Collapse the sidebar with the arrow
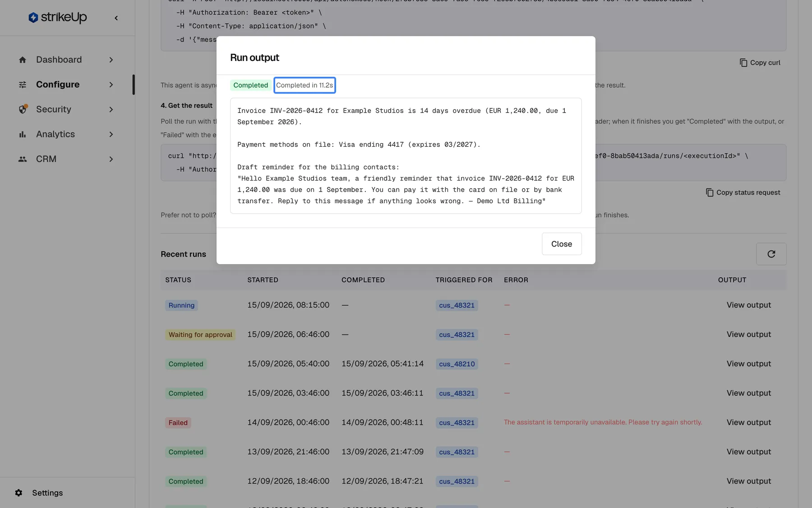This screenshot has width=812, height=508. pos(116,18)
